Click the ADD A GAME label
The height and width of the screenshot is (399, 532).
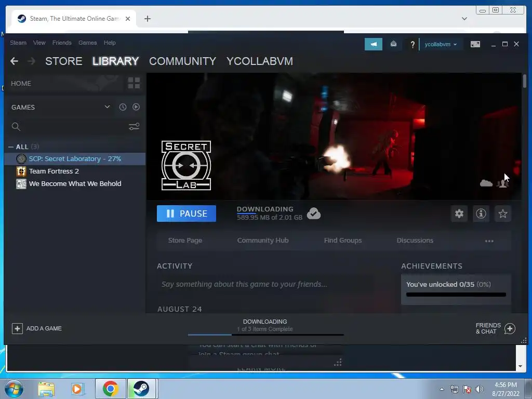44,328
